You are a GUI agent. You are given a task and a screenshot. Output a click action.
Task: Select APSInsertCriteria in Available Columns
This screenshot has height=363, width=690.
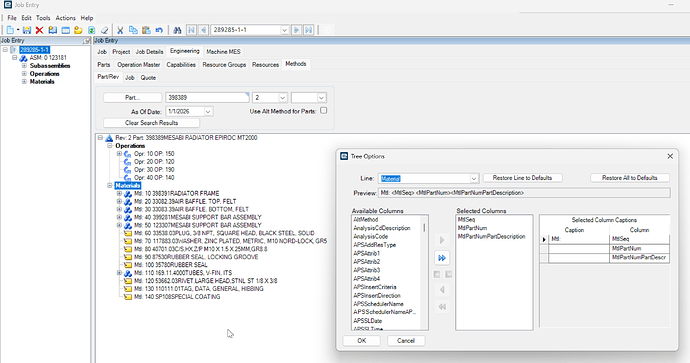click(374, 287)
